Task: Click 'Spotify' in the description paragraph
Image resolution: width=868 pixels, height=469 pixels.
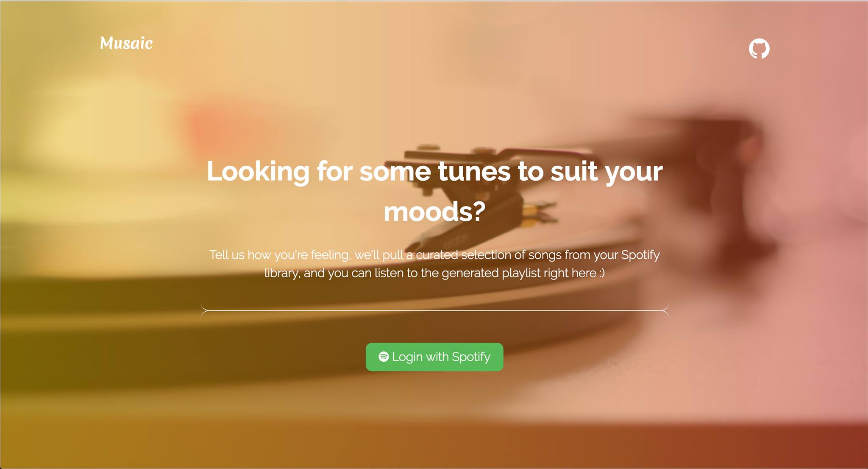Action: pyautogui.click(x=640, y=255)
